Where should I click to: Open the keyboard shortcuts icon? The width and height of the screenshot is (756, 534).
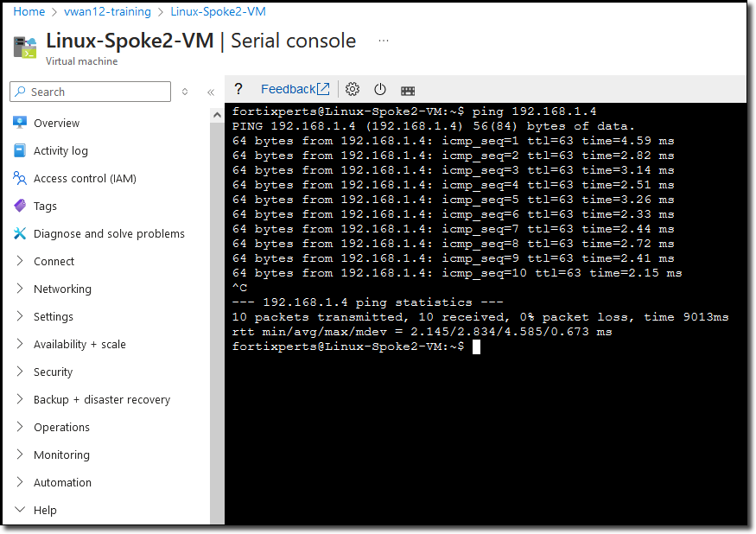pos(408,90)
